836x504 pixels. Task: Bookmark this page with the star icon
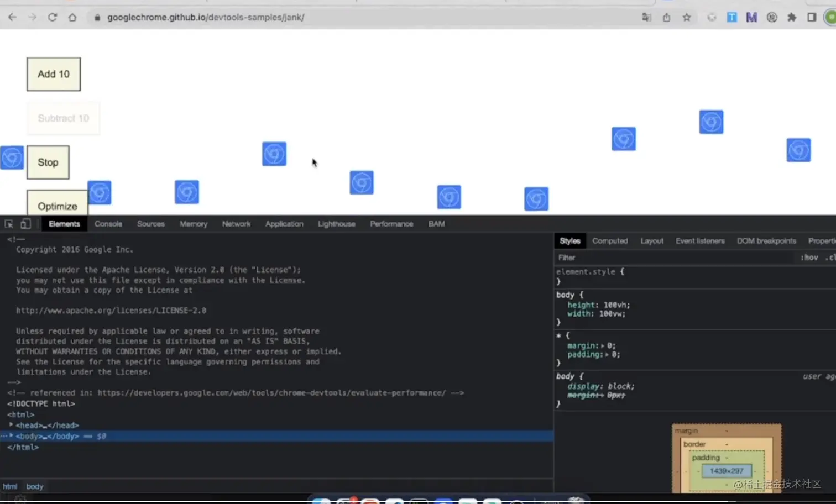point(687,17)
